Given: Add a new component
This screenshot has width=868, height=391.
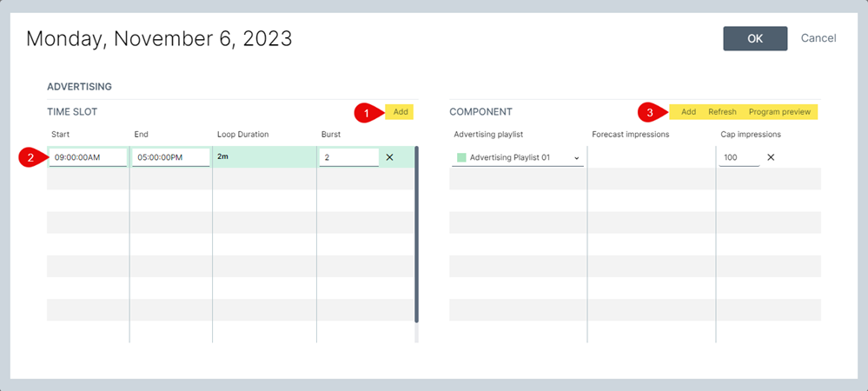Looking at the screenshot, I should tap(688, 112).
